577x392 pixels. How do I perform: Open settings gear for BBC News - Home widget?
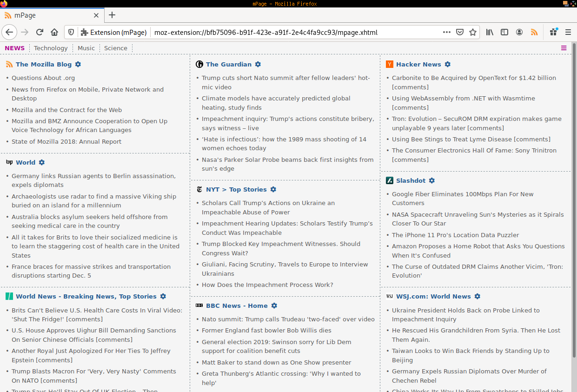coord(274,306)
